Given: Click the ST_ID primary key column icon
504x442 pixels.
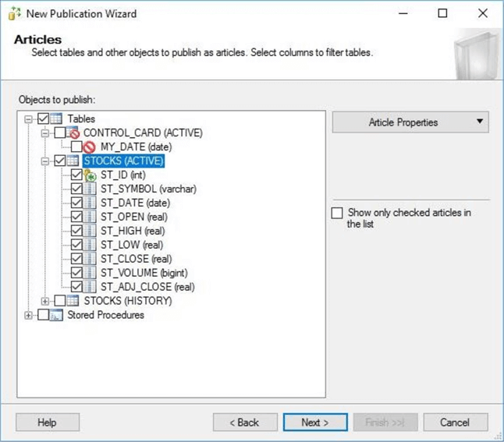Looking at the screenshot, I should click(91, 175).
